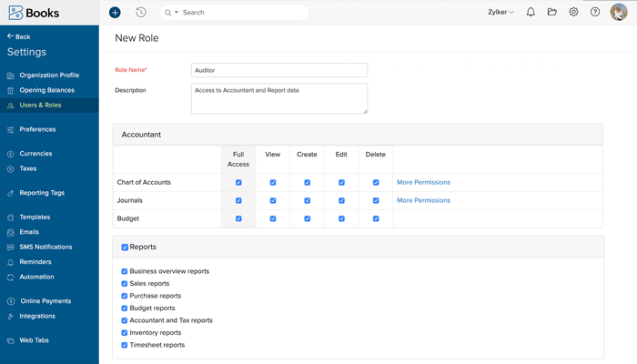
Task: Expand the Zylker organization dropdown
Action: coord(500,13)
